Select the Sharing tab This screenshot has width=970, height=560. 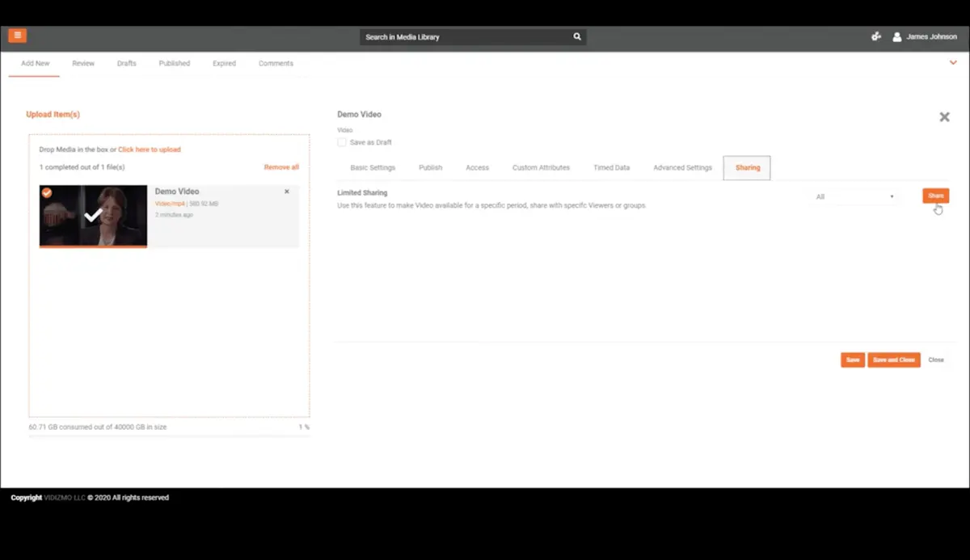click(747, 167)
